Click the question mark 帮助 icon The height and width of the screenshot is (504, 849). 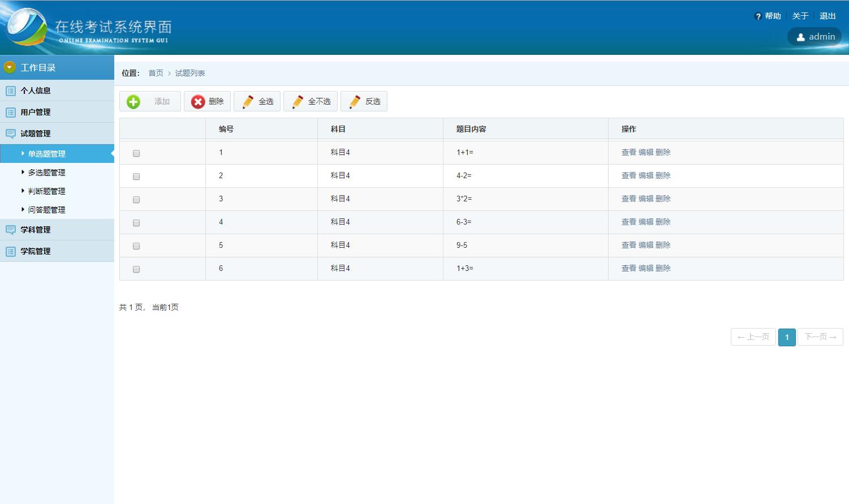pyautogui.click(x=758, y=16)
